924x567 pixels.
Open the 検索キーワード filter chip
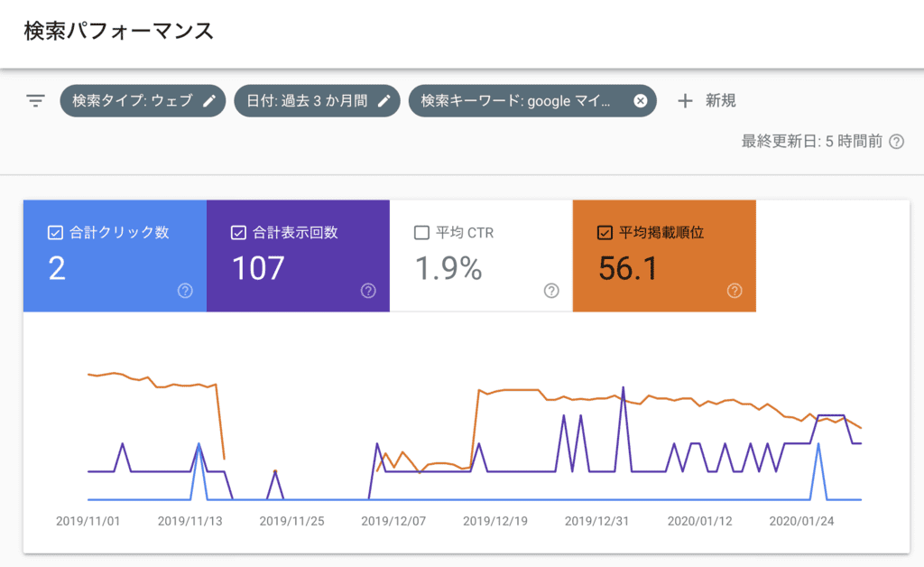click(x=523, y=100)
